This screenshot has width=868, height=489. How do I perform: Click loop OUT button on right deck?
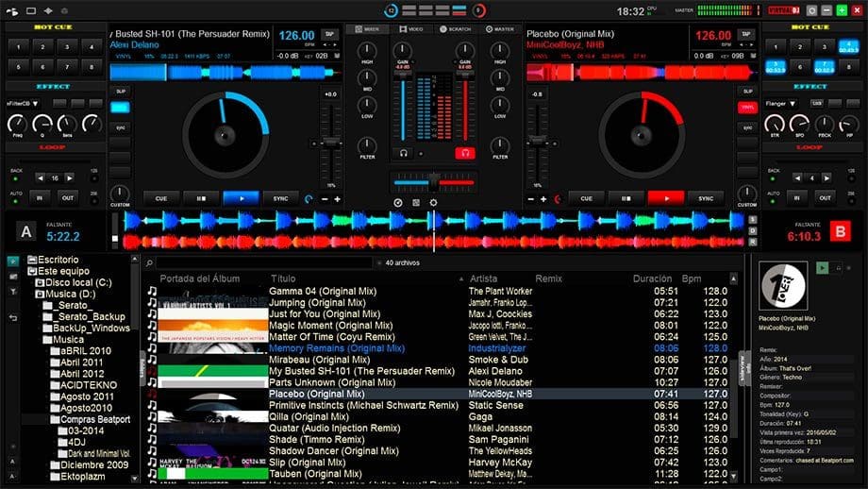point(825,197)
